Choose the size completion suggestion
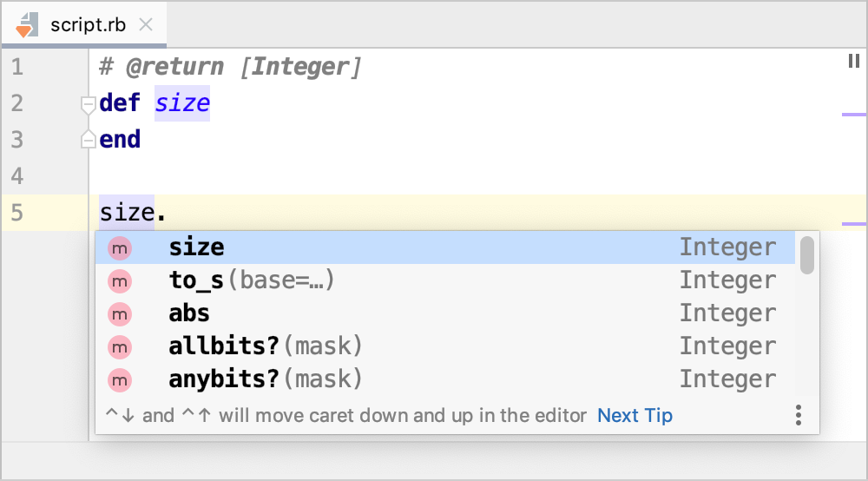The height and width of the screenshot is (481, 868). (197, 248)
